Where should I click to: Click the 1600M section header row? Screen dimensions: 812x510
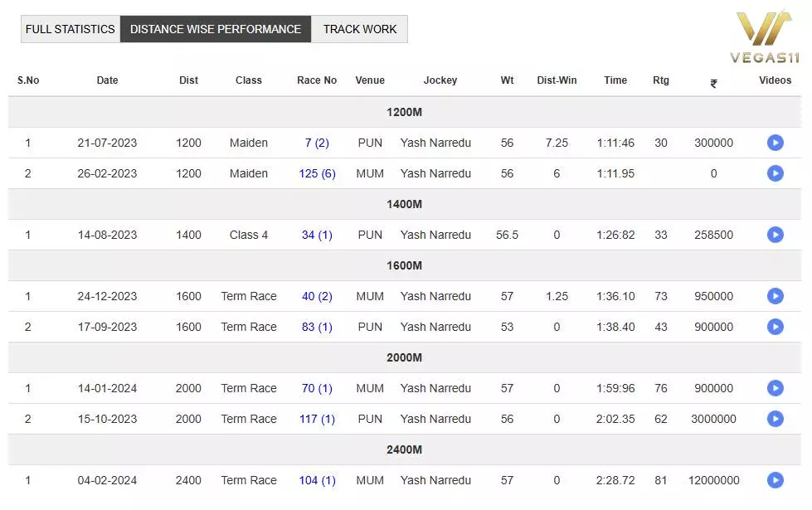tap(406, 265)
